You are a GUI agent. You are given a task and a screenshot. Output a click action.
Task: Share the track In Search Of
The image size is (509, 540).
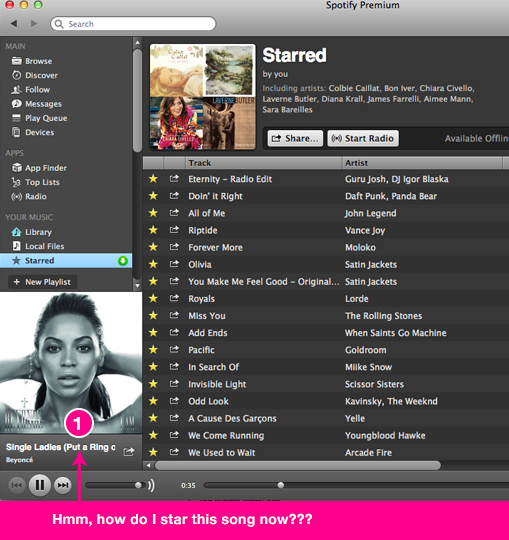174,366
